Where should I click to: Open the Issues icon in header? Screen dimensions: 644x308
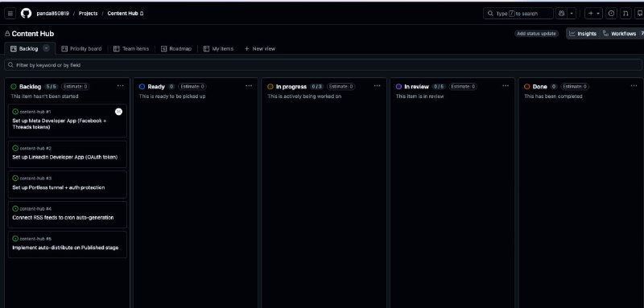coord(611,14)
